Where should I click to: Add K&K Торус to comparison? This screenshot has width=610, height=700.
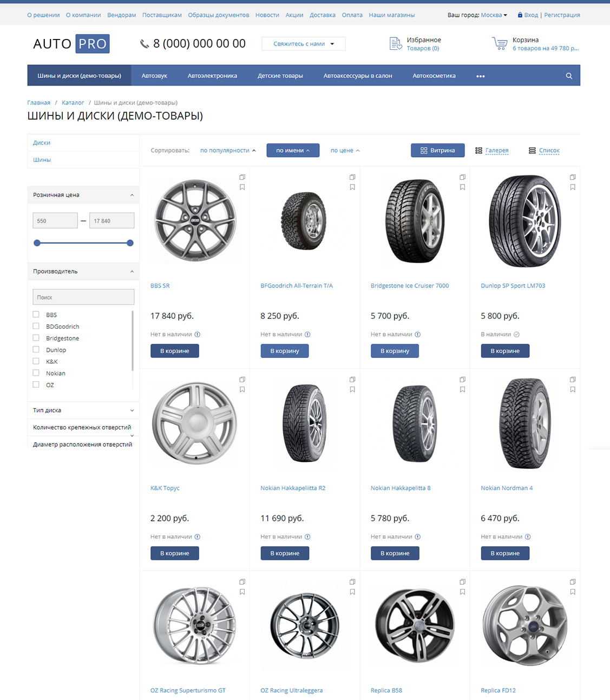point(242,380)
